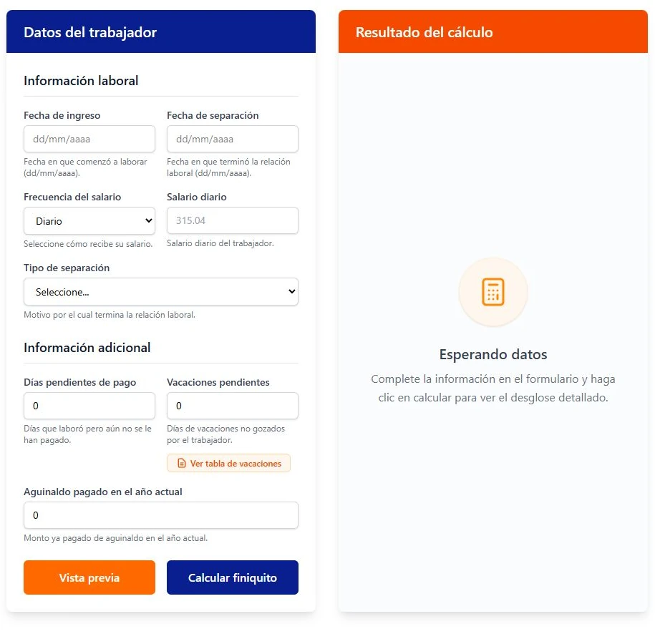655x644 pixels.
Task: Focus the Fecha de ingreso date field
Action: 89,139
